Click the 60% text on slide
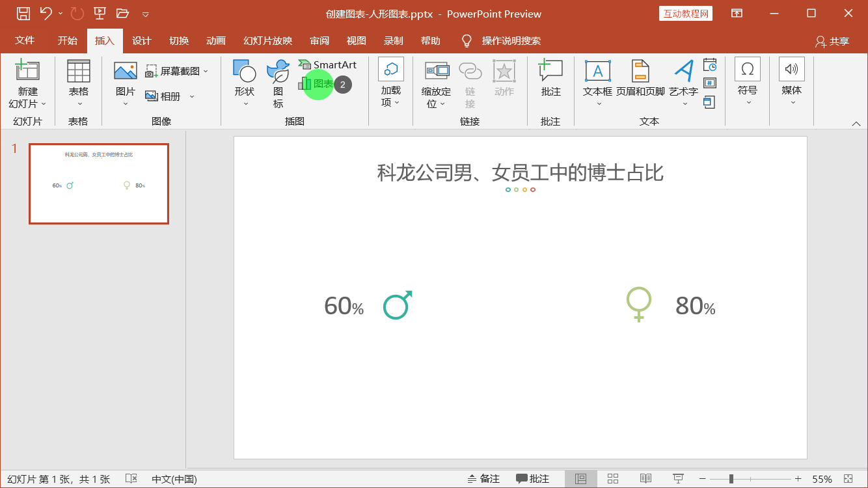This screenshot has width=868, height=488. click(x=344, y=306)
